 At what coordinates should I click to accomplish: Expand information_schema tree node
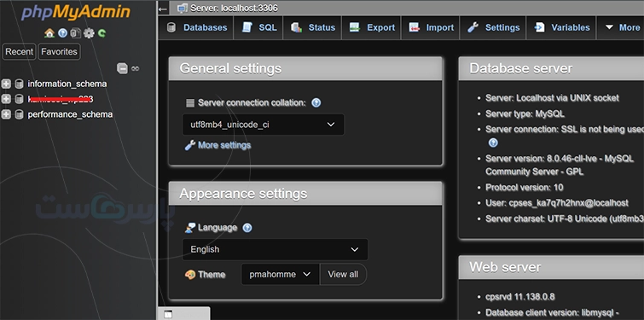point(6,84)
